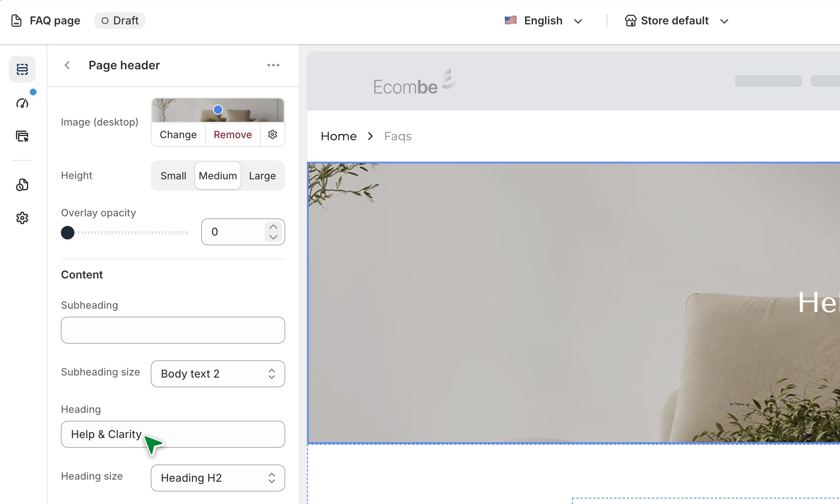This screenshot has width=840, height=504.
Task: Open the Apps blocks icon in sidebar
Action: point(22,185)
